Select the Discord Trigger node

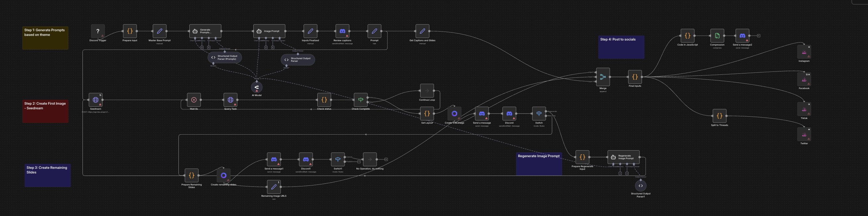point(98,31)
